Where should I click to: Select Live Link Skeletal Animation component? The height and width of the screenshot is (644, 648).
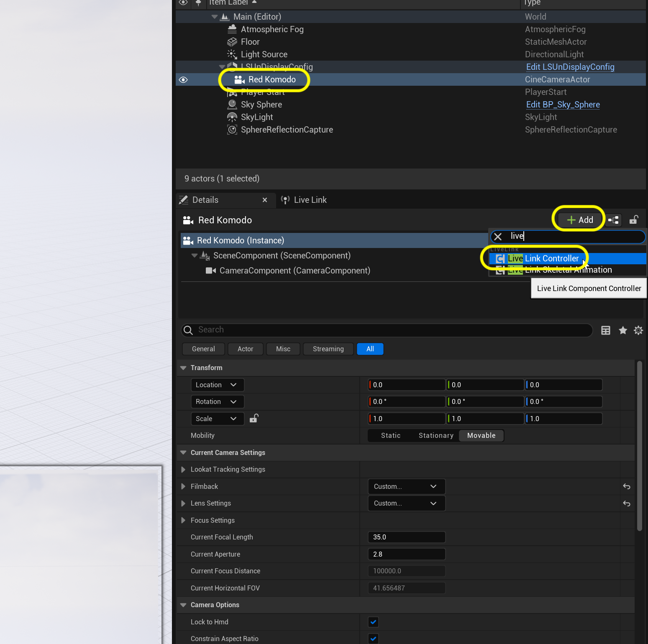coord(568,270)
